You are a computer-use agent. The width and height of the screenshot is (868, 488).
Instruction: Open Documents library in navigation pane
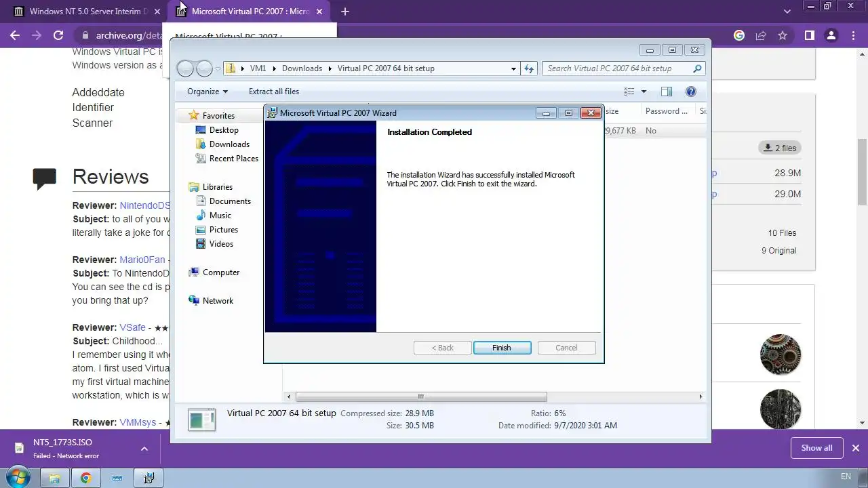click(x=230, y=201)
